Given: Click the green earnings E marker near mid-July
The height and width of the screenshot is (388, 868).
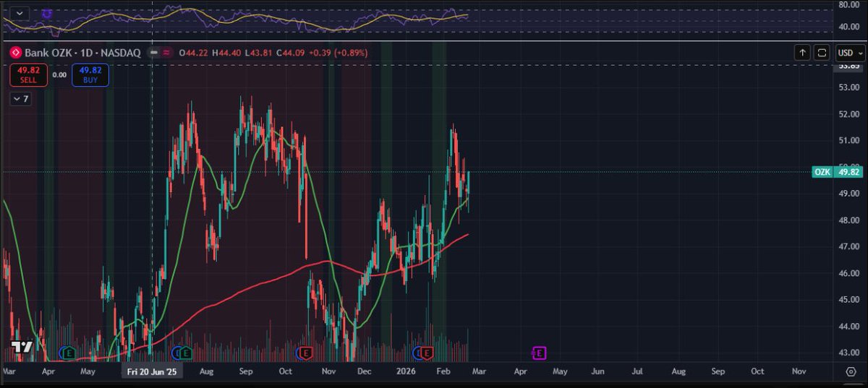Looking at the screenshot, I should click(x=186, y=353).
